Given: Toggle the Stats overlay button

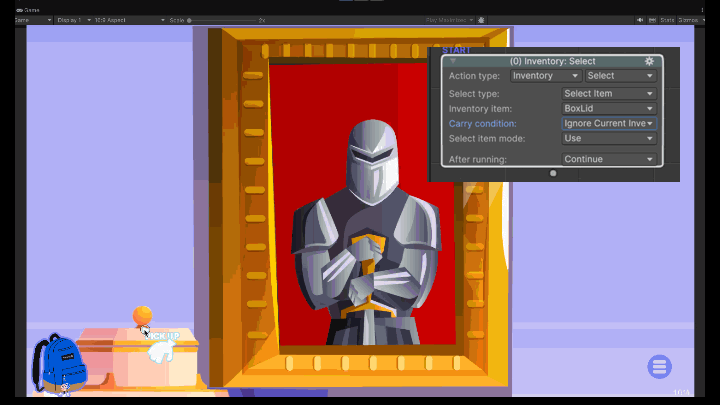Looking at the screenshot, I should click(x=667, y=20).
